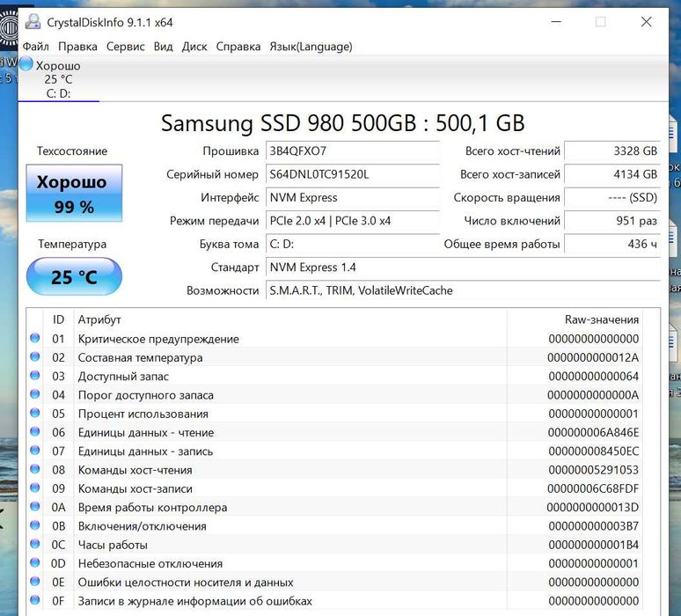Viewport: 681px width, 616px height.
Task: Click the blue status orb next to Хорошо disk tab
Action: pos(26,64)
